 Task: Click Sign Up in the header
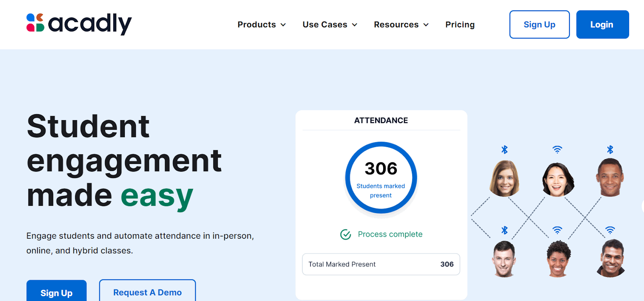click(x=539, y=25)
